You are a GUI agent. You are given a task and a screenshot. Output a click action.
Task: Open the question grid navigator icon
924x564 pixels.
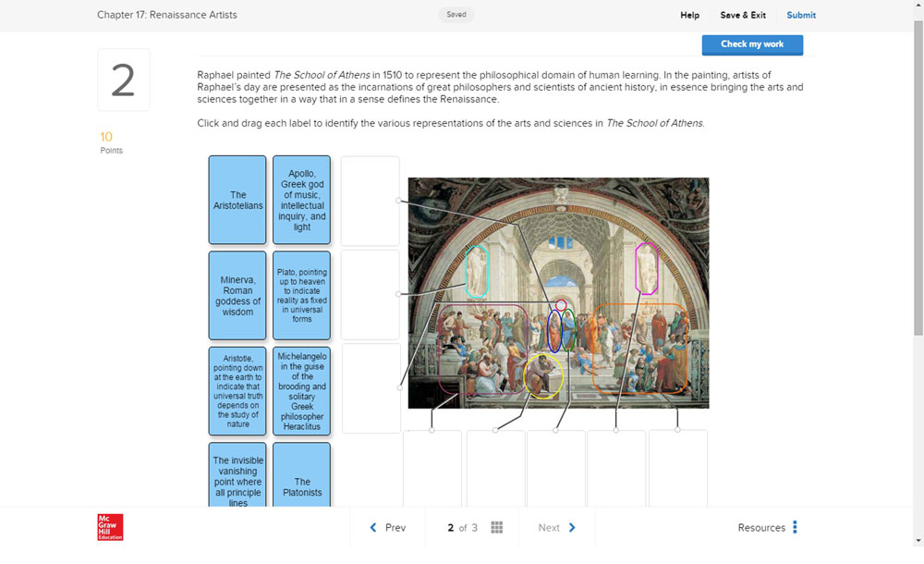click(497, 527)
